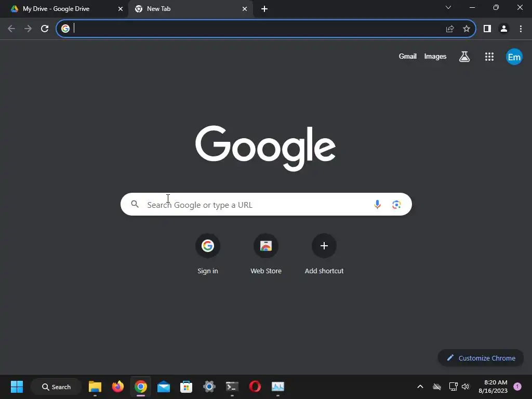Image resolution: width=532 pixels, height=399 pixels.
Task: Show hidden system tray icons
Action: 420,387
